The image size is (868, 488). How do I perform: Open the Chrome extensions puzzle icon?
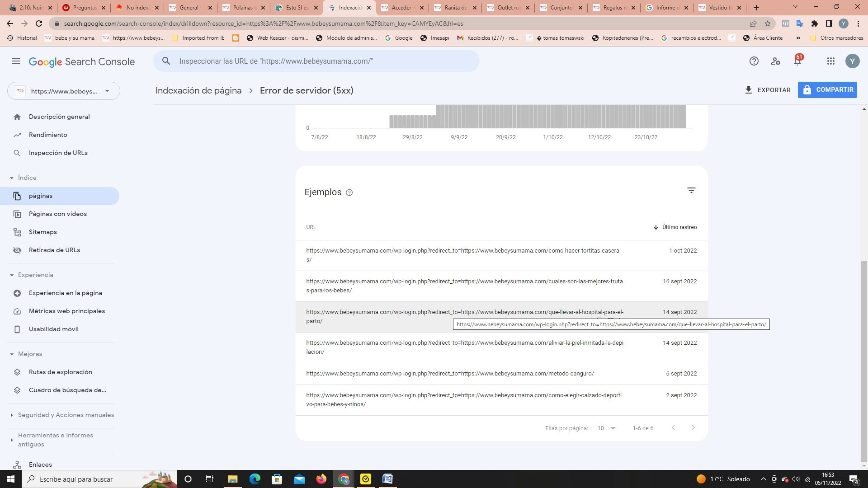pyautogui.click(x=814, y=23)
